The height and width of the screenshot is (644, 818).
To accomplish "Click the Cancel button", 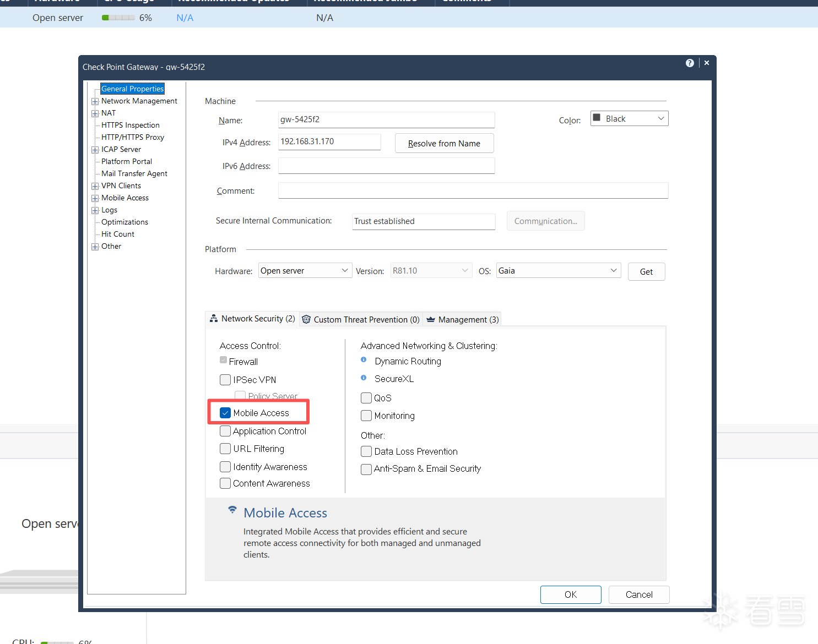I will pyautogui.click(x=639, y=594).
